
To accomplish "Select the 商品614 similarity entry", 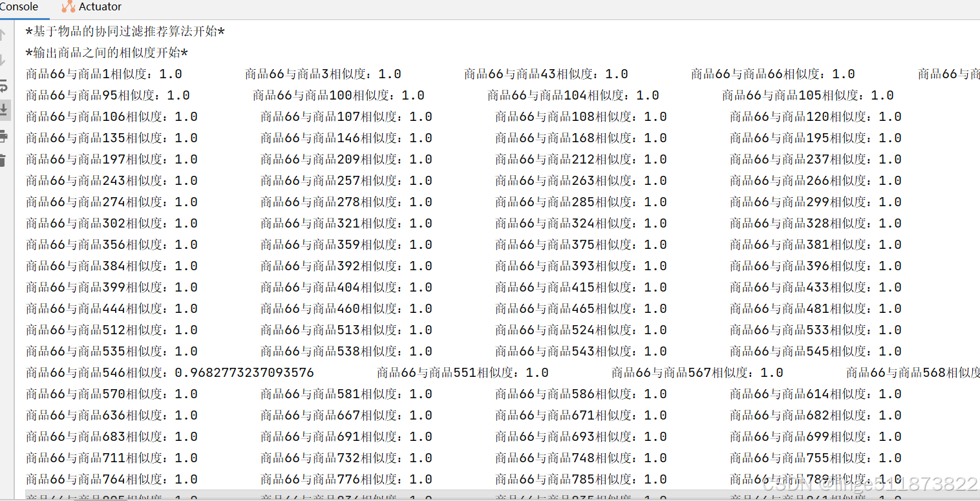I will coord(816,394).
